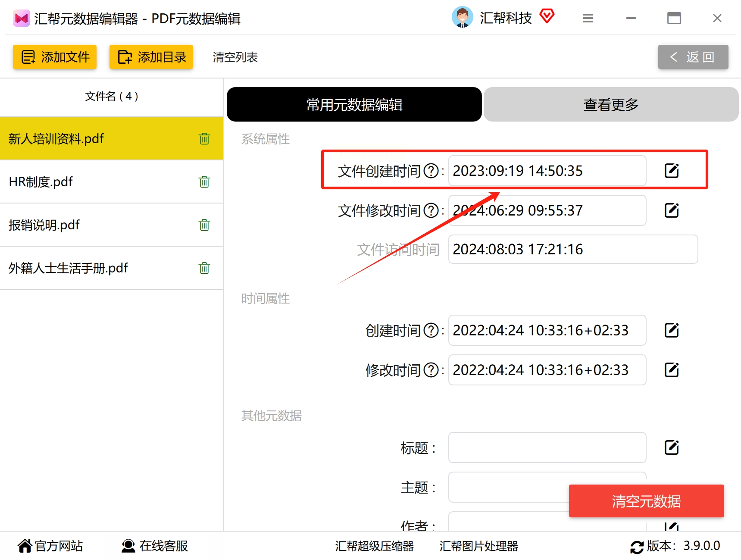Click the empty 主题 input field

point(547,487)
